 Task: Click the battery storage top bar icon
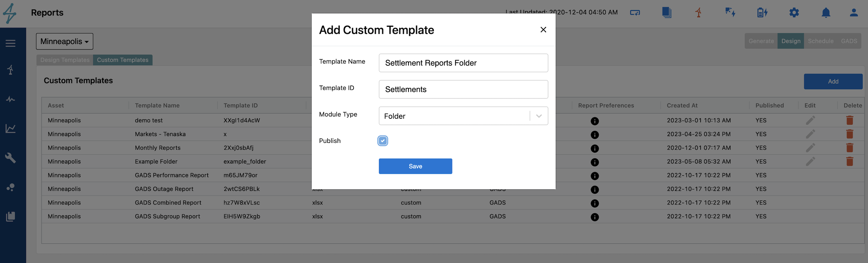pos(762,13)
